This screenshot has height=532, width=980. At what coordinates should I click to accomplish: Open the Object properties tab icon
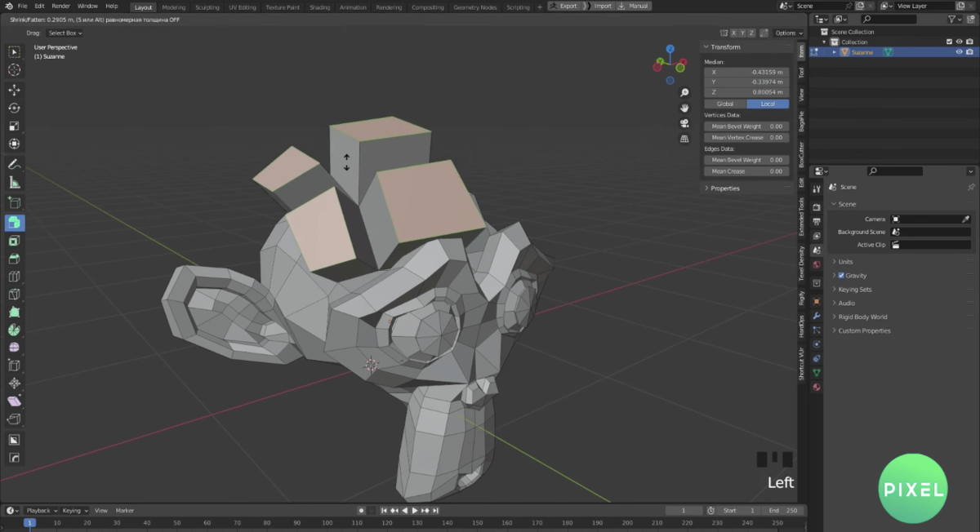[817, 301]
